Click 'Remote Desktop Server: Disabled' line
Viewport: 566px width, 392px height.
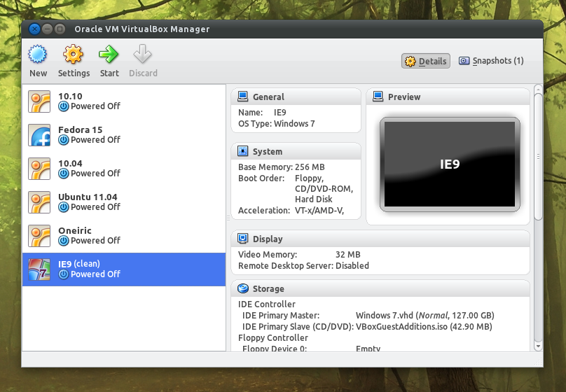pos(303,266)
